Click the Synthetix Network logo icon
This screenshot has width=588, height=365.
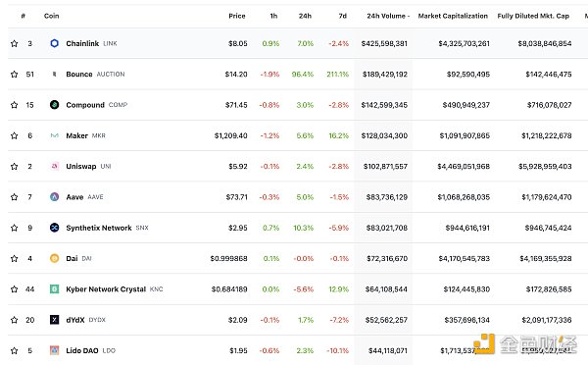54,228
